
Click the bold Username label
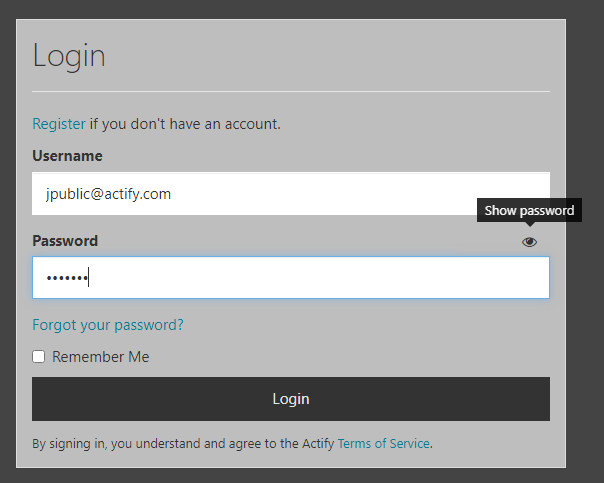pos(67,156)
